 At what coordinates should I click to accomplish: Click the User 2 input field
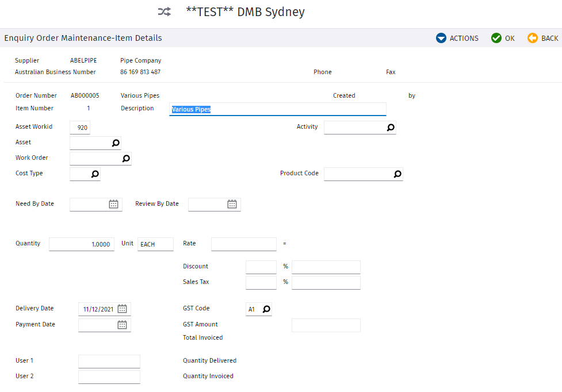[109, 376]
